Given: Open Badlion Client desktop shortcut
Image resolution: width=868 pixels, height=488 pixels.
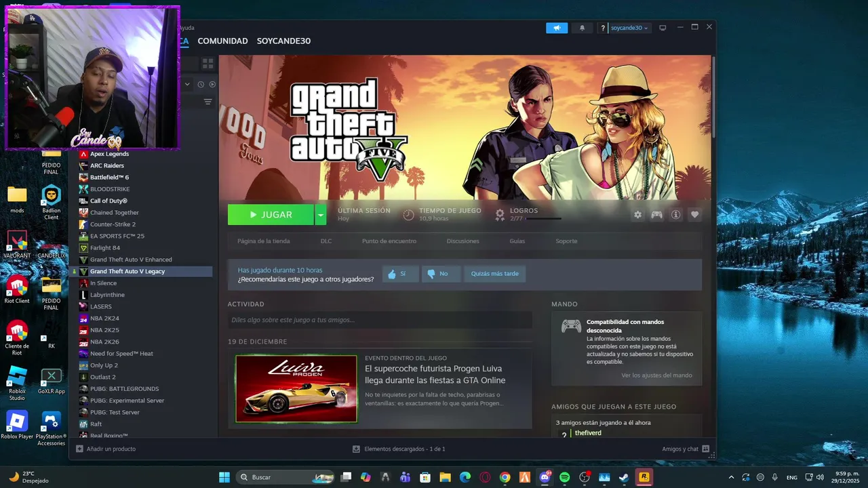Looking at the screenshot, I should coord(52,203).
